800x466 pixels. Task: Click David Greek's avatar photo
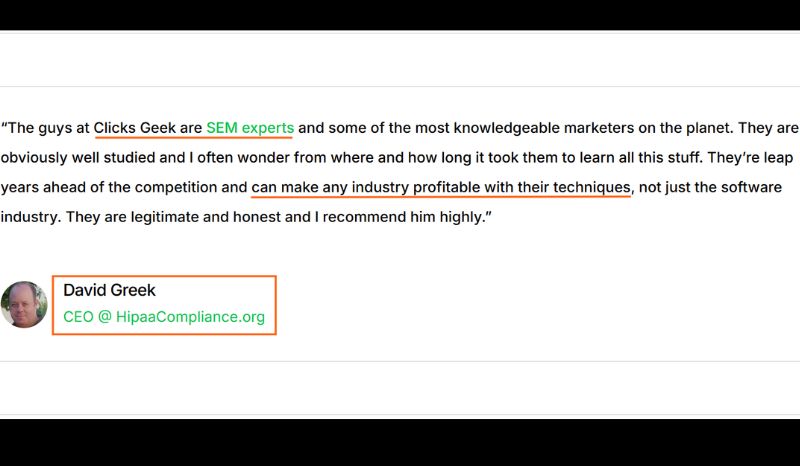[24, 304]
